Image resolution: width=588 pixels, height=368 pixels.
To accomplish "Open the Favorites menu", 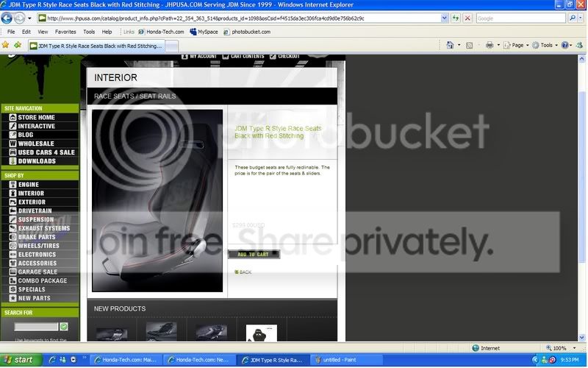I will coord(65,32).
